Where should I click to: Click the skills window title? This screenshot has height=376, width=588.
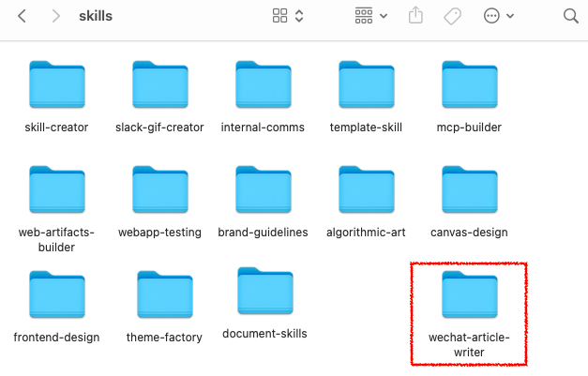tap(96, 16)
